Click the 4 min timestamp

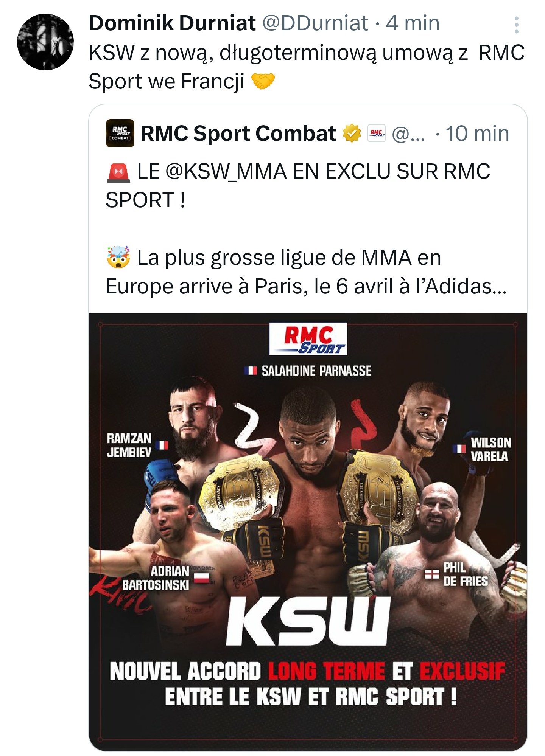click(x=413, y=23)
